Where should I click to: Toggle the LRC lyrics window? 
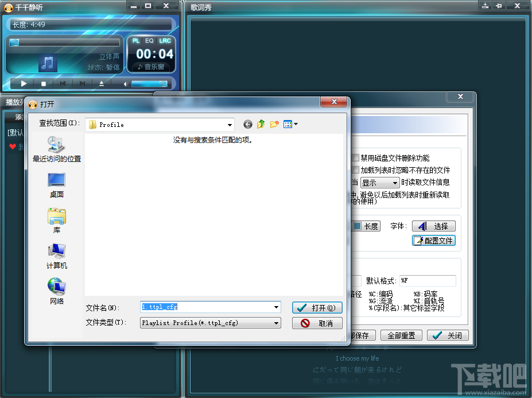tap(165, 41)
